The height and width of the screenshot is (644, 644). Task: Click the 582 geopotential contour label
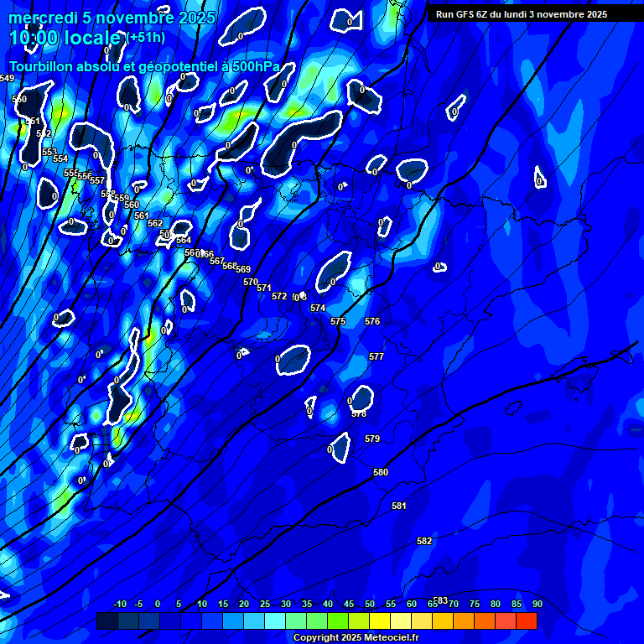(x=424, y=541)
